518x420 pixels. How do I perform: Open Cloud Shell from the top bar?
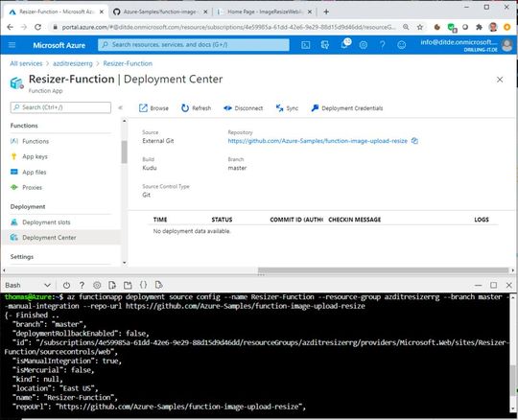[306, 45]
